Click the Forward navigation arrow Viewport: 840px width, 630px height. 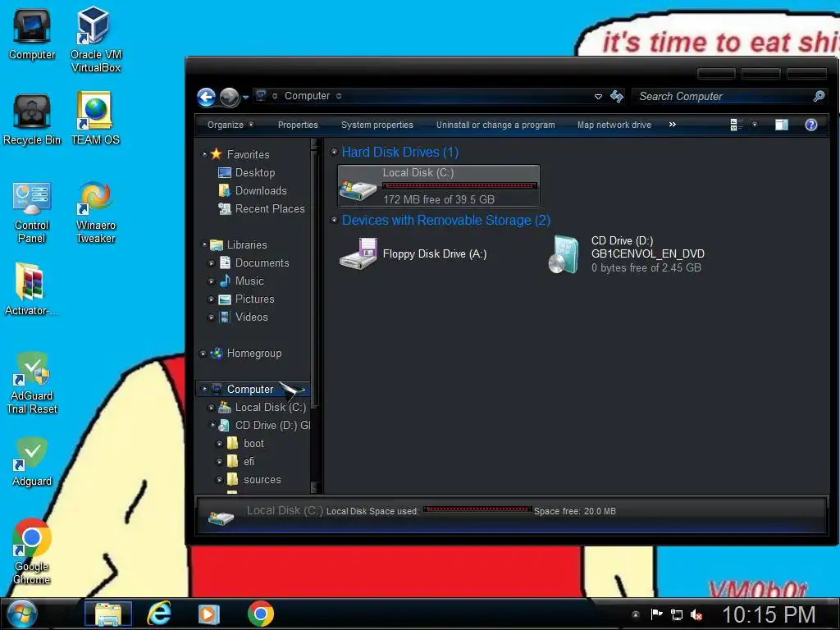[x=230, y=97]
